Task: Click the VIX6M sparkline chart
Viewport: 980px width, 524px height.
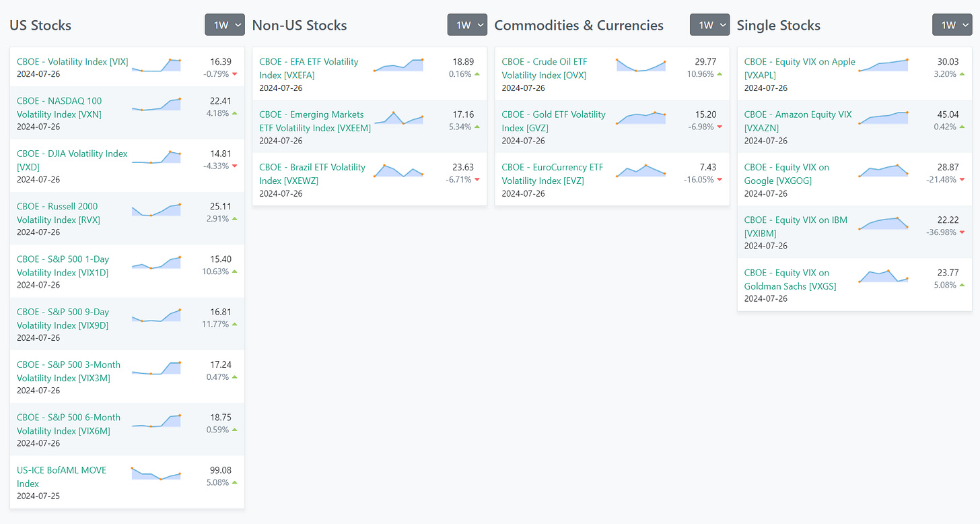Action: 156,420
